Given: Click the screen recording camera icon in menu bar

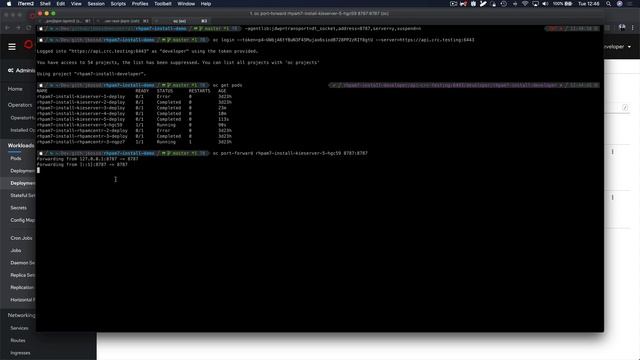Looking at the screenshot, I should pos(453,4).
